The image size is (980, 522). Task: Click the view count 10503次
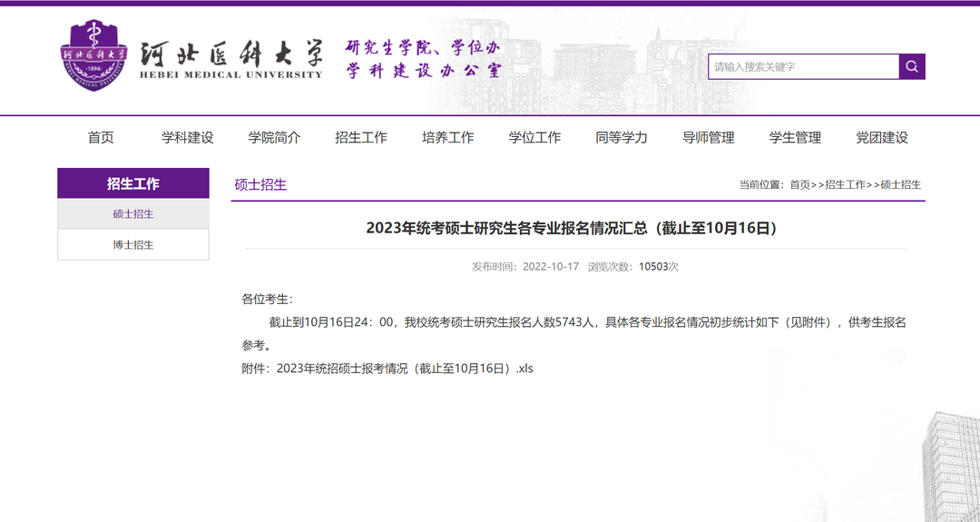pos(658,266)
